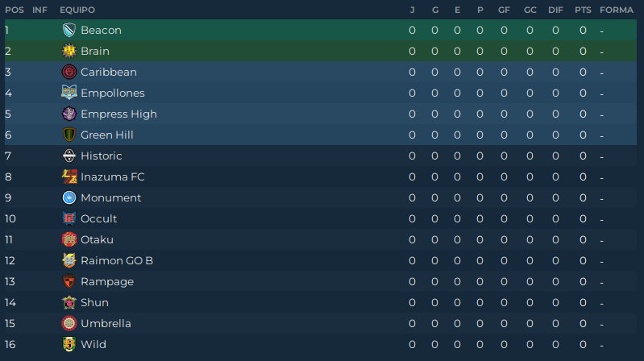Open the Raimon GO B team link
Viewport: 644px width, 361px height.
[x=117, y=260]
